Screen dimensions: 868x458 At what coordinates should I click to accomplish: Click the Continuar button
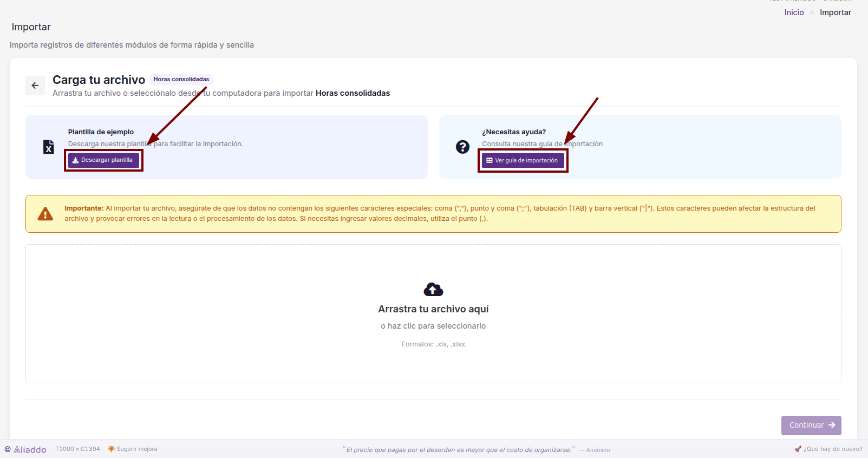pos(811,426)
